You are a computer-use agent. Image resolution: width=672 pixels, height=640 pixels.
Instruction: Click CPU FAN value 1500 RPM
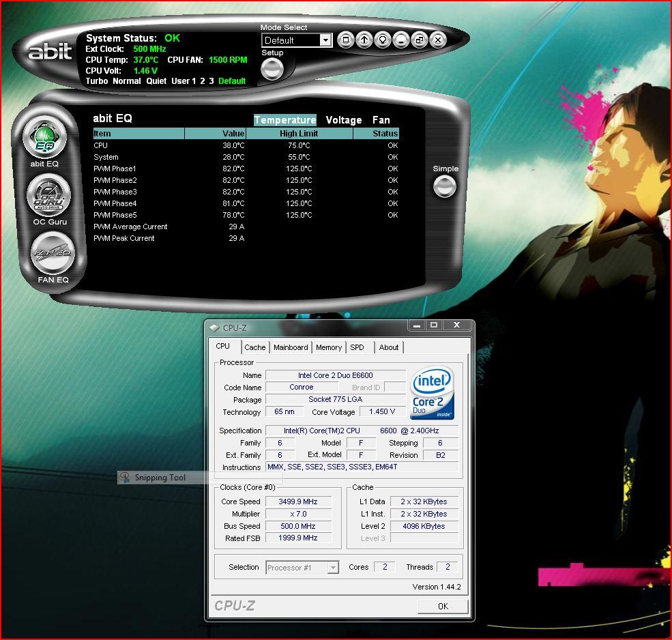(x=228, y=59)
